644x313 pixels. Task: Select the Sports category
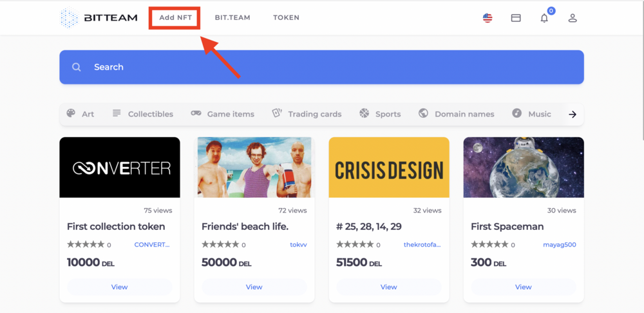(388, 114)
